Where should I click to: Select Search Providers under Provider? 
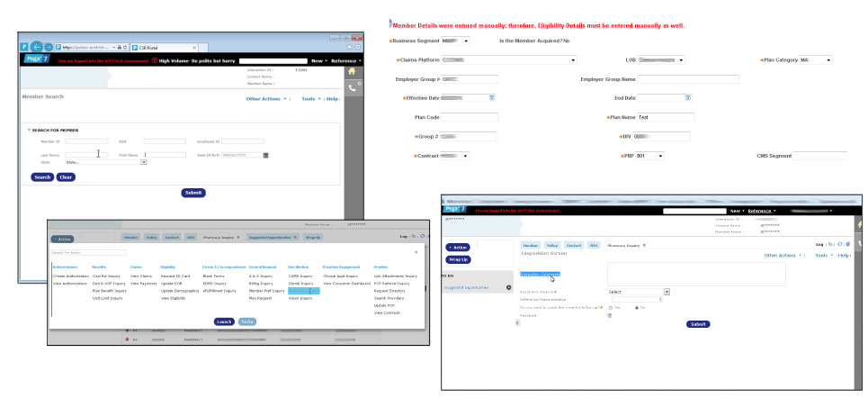point(389,298)
